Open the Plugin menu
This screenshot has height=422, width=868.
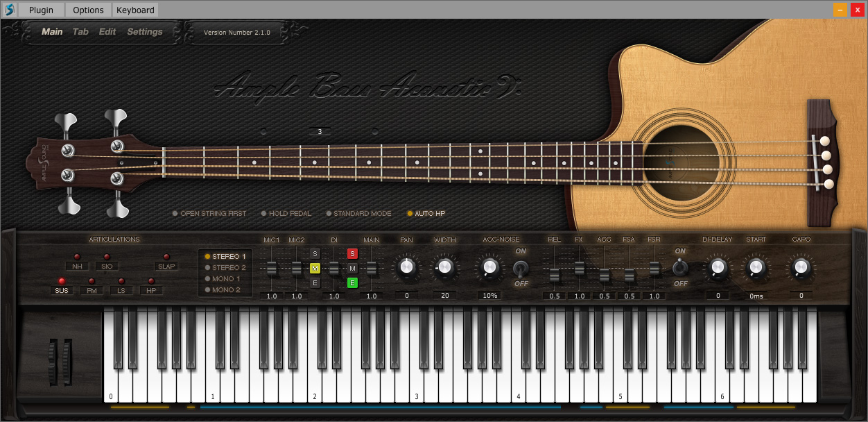(x=41, y=10)
